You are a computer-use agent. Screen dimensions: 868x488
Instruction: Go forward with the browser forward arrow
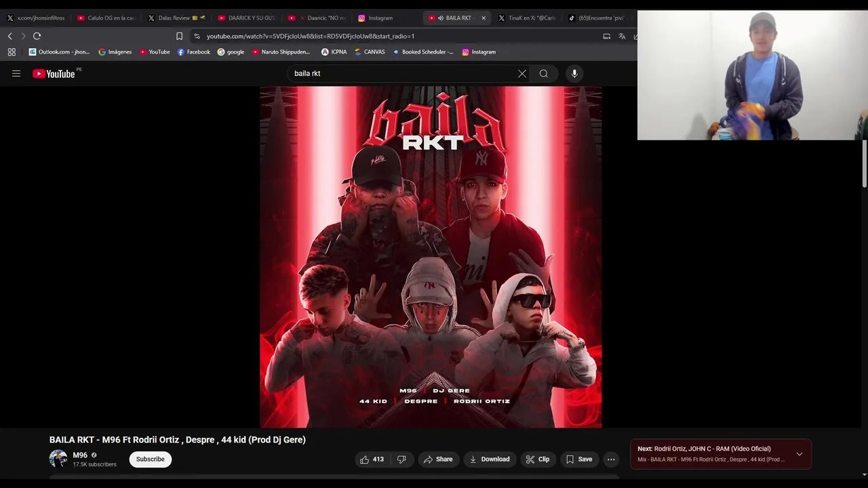coord(23,36)
